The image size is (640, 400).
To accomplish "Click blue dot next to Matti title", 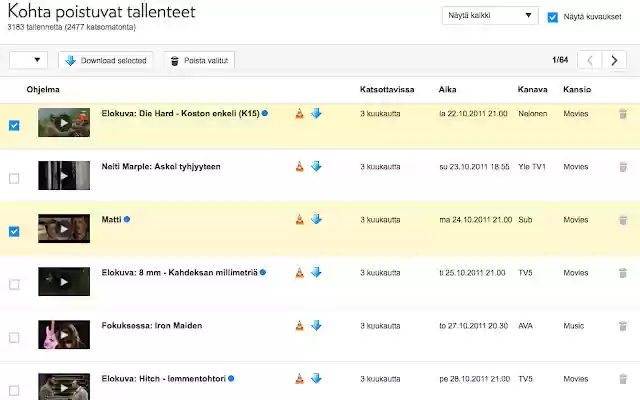I will (127, 219).
